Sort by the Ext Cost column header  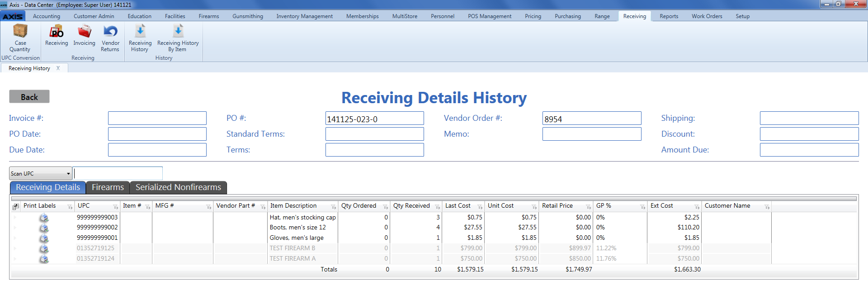[x=661, y=206]
